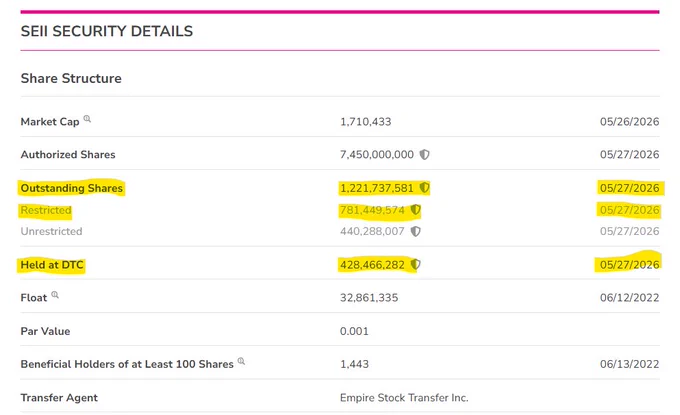The image size is (680, 415).
Task: Select the Outstanding Shares value 1,221,737,581
Action: tap(377, 188)
